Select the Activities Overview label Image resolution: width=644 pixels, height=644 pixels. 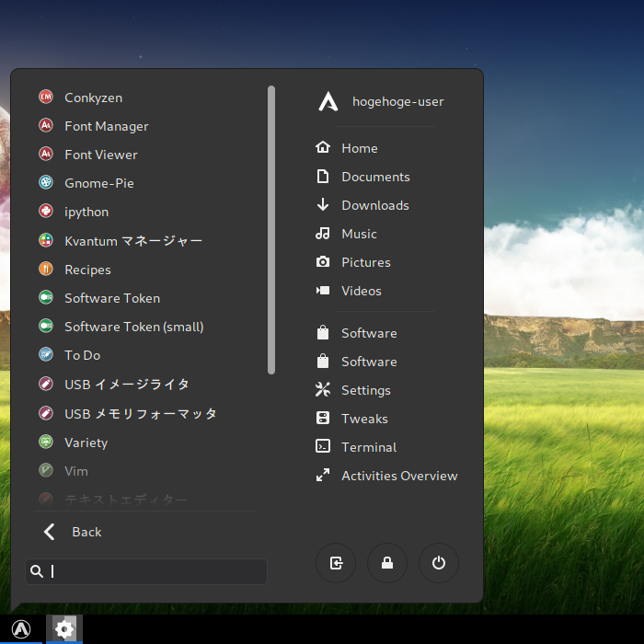[x=399, y=476]
